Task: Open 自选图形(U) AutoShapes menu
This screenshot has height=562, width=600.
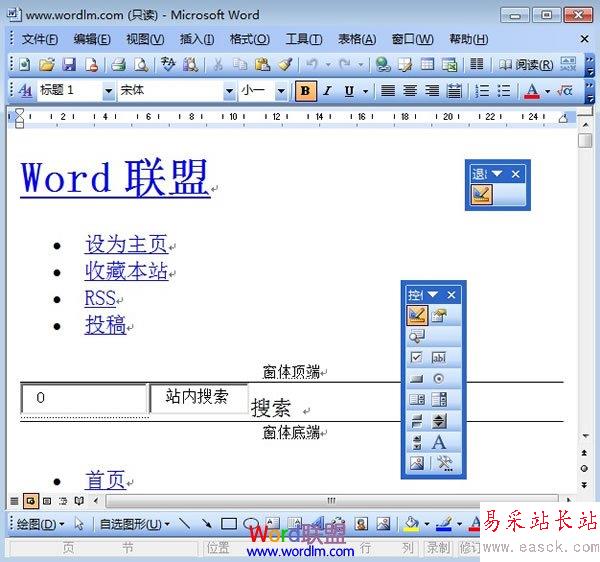Action: (134, 524)
